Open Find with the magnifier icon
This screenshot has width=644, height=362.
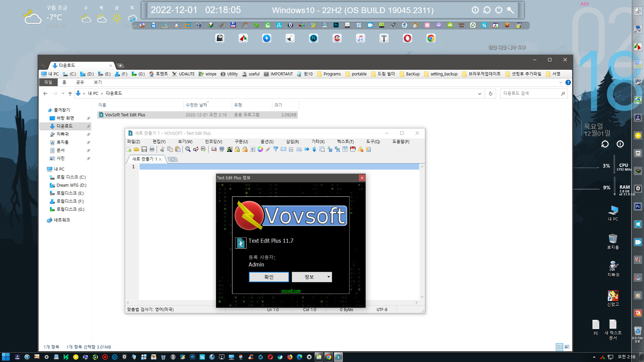(188, 149)
